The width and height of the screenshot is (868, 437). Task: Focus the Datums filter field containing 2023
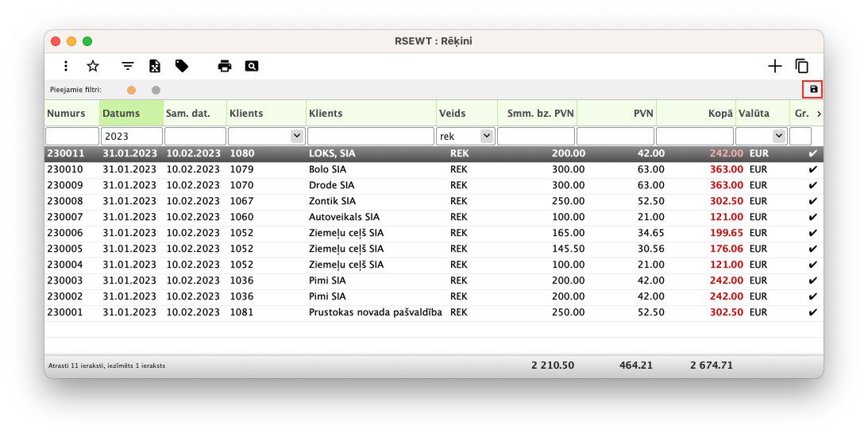pyautogui.click(x=132, y=136)
